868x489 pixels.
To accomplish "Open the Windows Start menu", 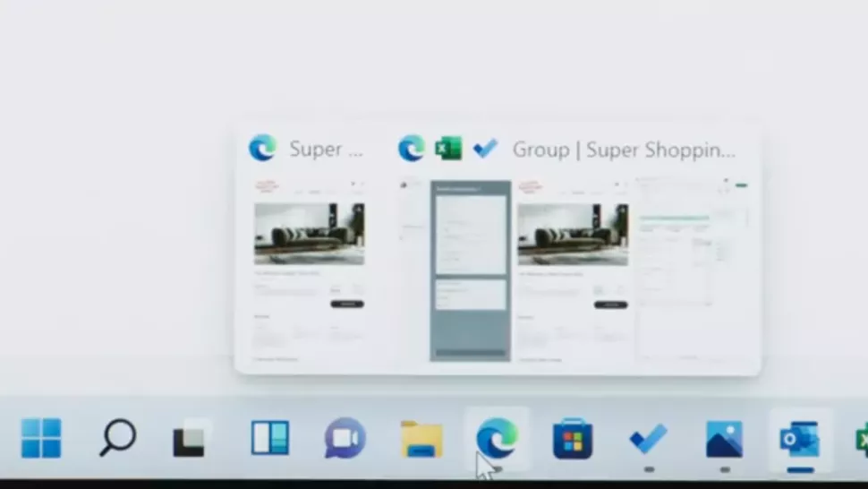I will [x=41, y=438].
